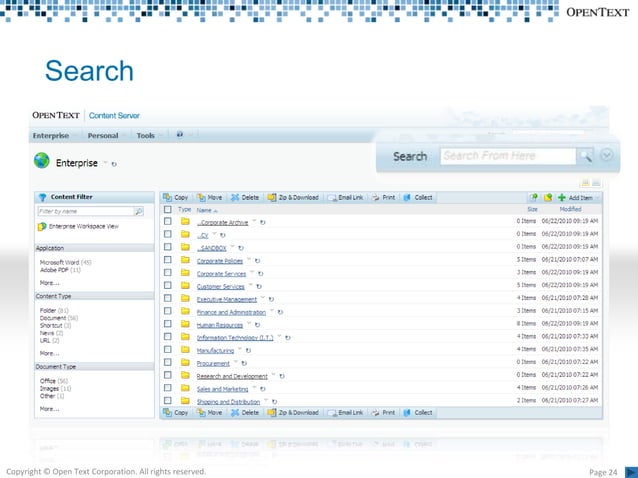Screen dimensions: 638x478
Task: Open the Personal menu
Action: [103, 136]
